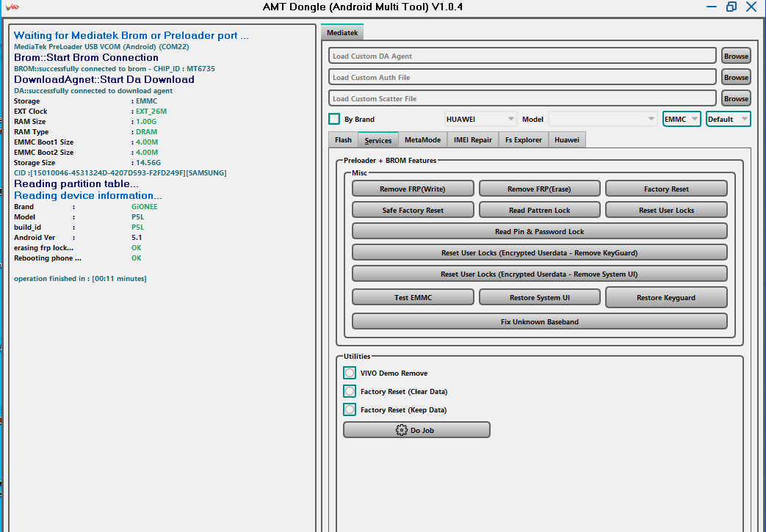
Task: Choose Factory Reset (Clear Data) option
Action: click(350, 391)
